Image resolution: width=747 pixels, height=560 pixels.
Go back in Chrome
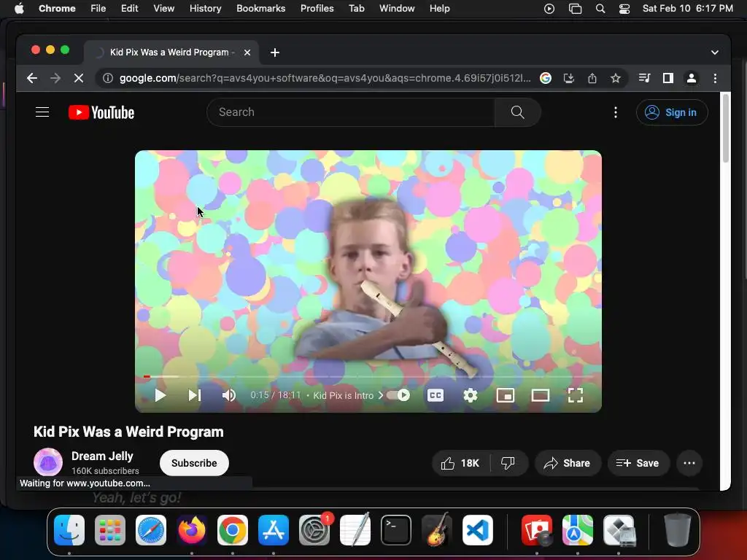[32, 78]
